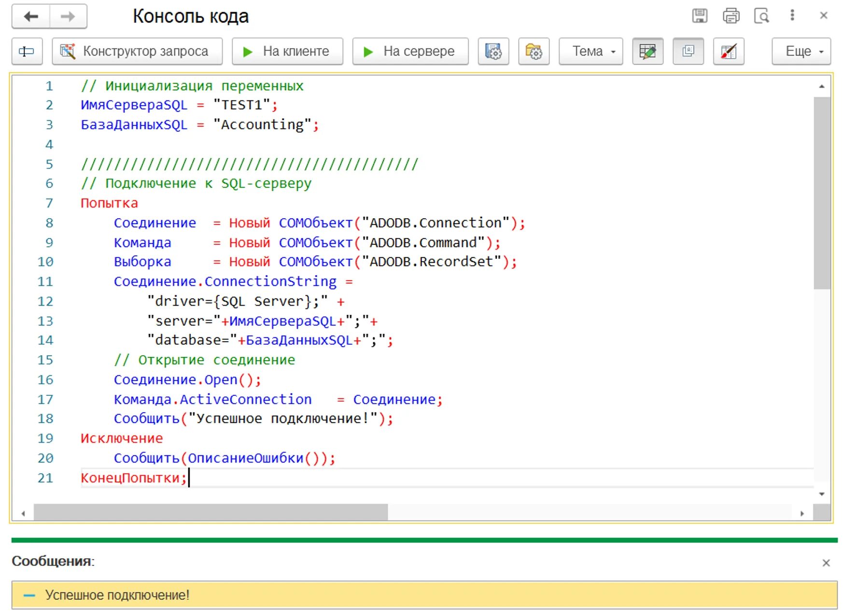This screenshot has width=843, height=616.
Task: Click line number 1 in gutter
Action: [49, 86]
